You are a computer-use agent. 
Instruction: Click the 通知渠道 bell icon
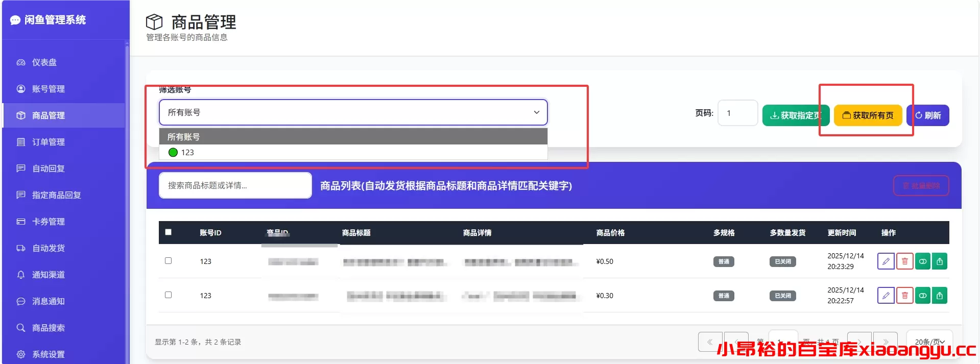coord(21,275)
